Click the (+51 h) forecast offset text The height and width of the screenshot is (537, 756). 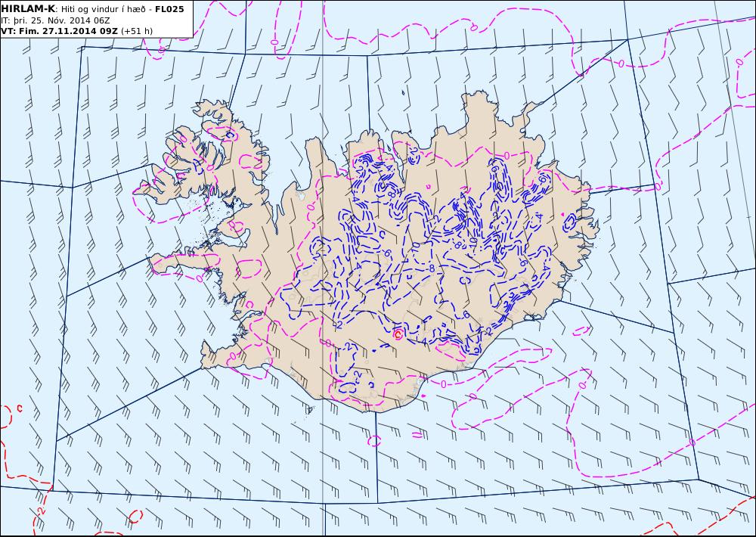tap(137, 31)
